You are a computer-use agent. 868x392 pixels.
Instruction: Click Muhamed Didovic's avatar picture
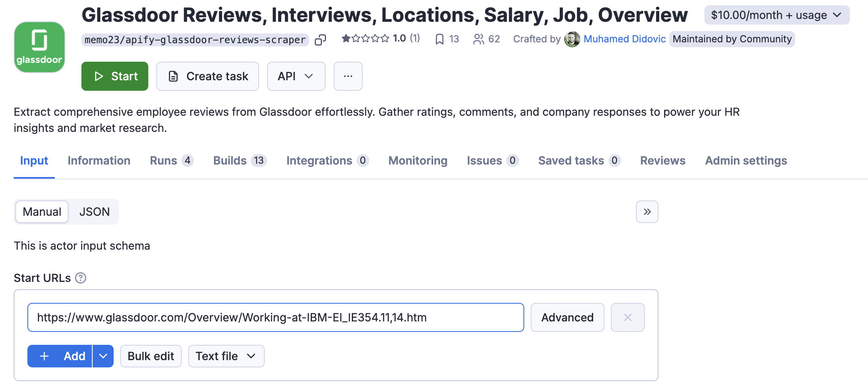pos(572,39)
